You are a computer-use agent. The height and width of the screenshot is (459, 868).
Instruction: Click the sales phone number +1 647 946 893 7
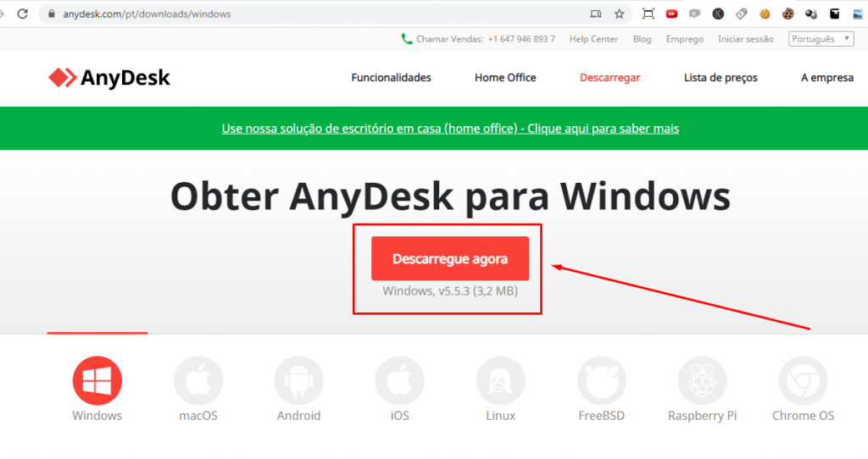point(521,39)
